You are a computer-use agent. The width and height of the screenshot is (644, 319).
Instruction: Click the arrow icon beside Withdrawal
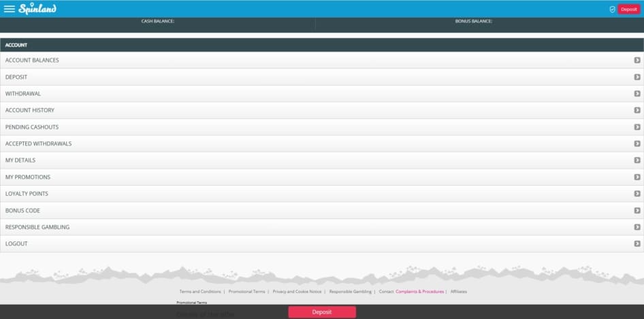(637, 94)
